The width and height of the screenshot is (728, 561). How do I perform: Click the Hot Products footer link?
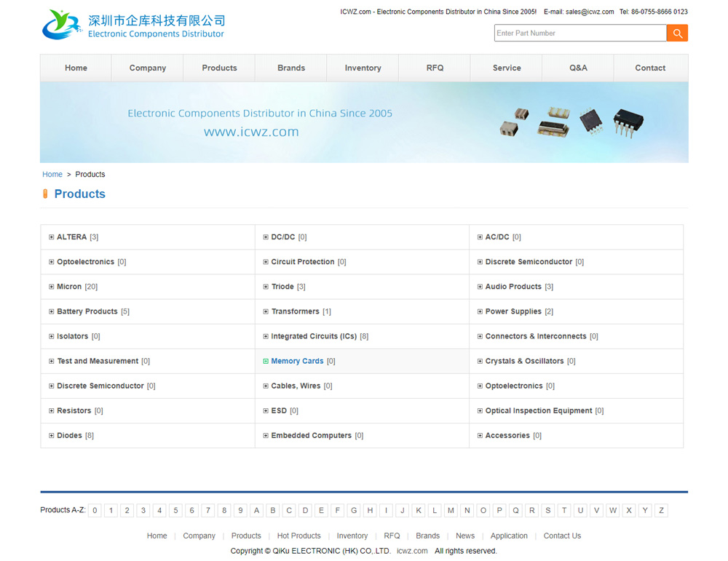(x=298, y=536)
